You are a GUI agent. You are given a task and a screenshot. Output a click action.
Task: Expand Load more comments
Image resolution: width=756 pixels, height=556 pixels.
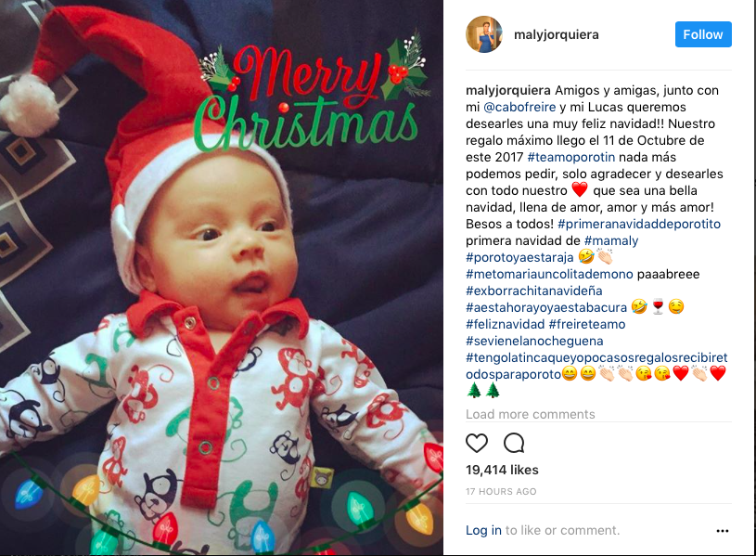(531, 414)
